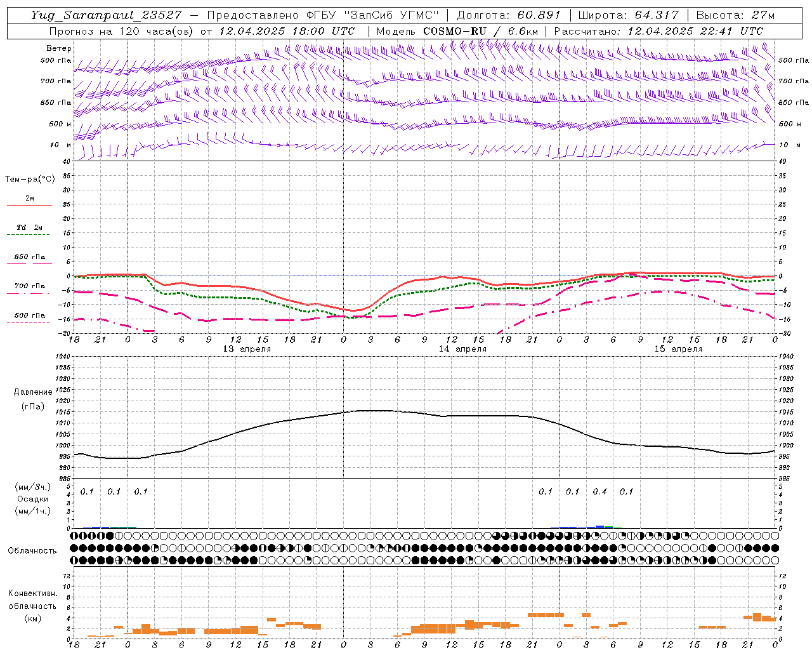Click the Облачность row label
Viewport: 812px width, 650px height.
pos(32,550)
